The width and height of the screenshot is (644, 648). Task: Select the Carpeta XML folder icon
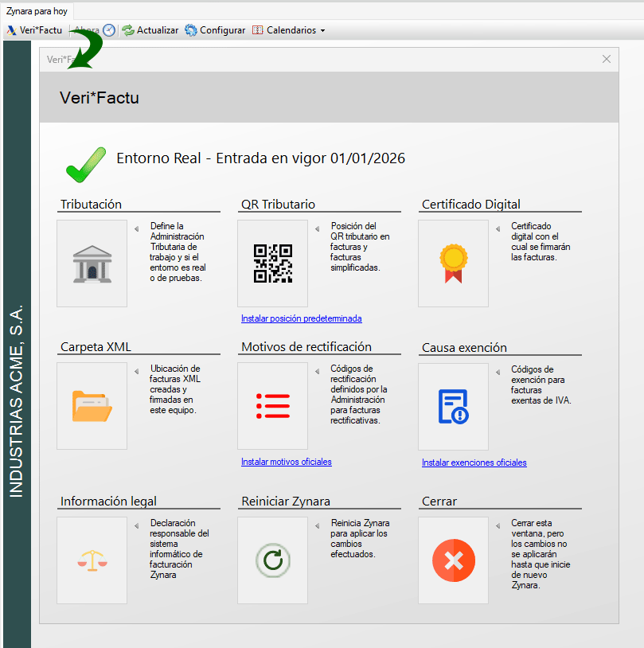point(92,406)
